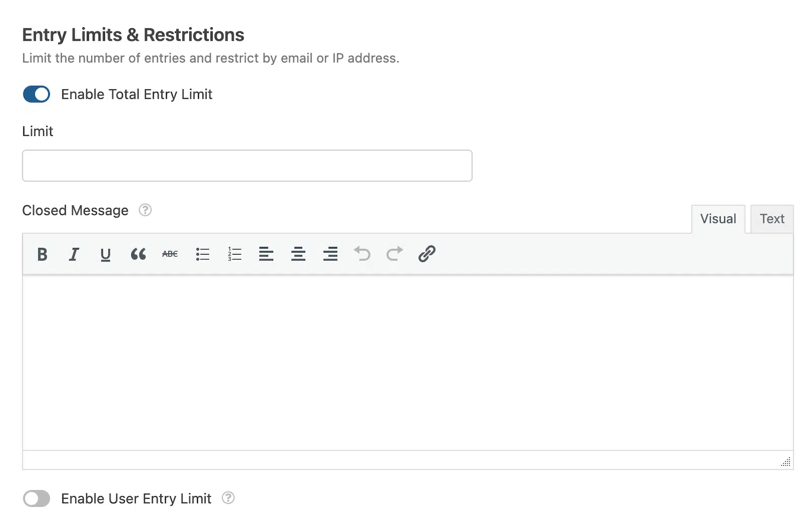Insert a link using chain icon
Viewport: 812px width, 525px height.
click(x=427, y=254)
